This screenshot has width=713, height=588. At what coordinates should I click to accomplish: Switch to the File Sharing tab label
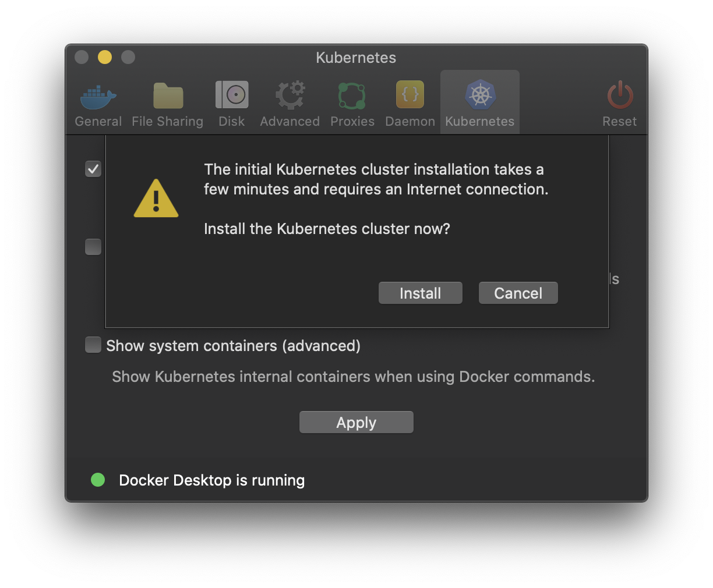pyautogui.click(x=168, y=121)
